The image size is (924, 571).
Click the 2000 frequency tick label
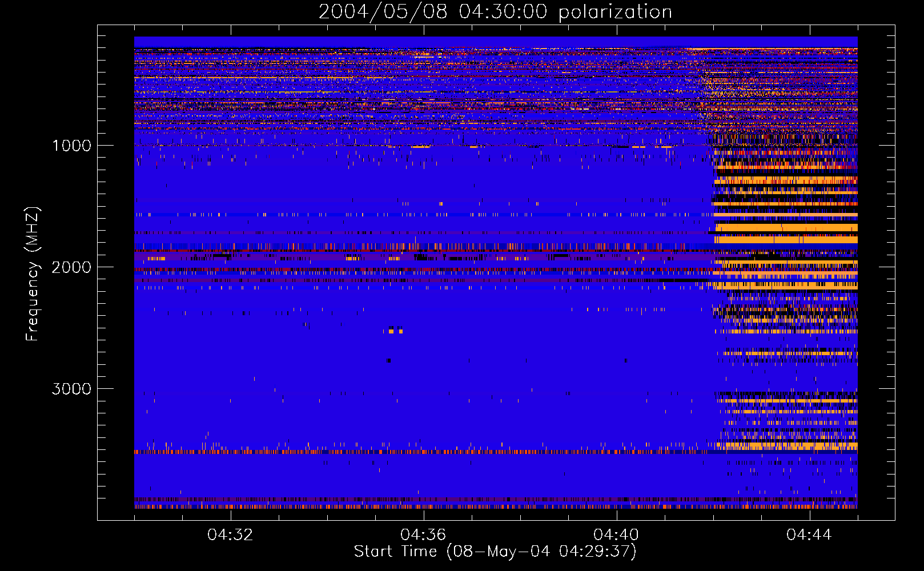point(71,267)
